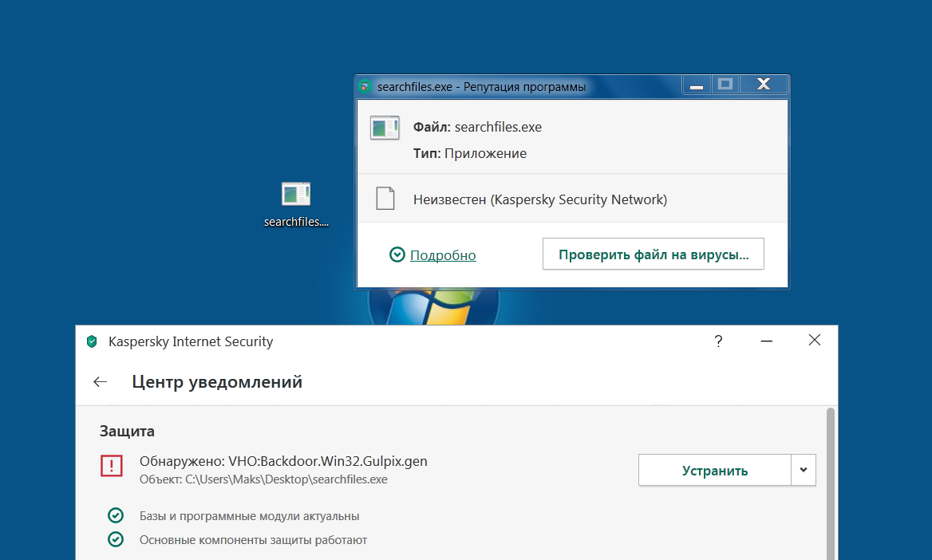Click the notification center vertical scrollbar
This screenshot has width=932, height=560.
click(831, 483)
